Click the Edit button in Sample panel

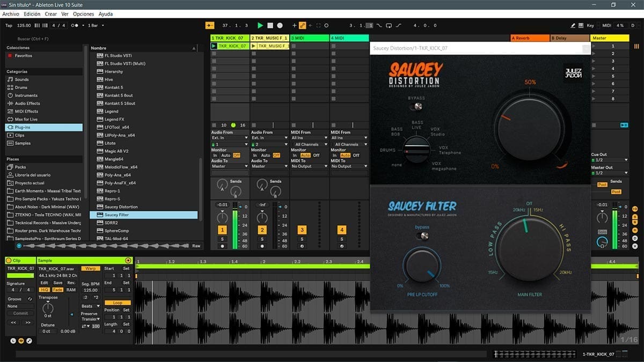click(44, 283)
